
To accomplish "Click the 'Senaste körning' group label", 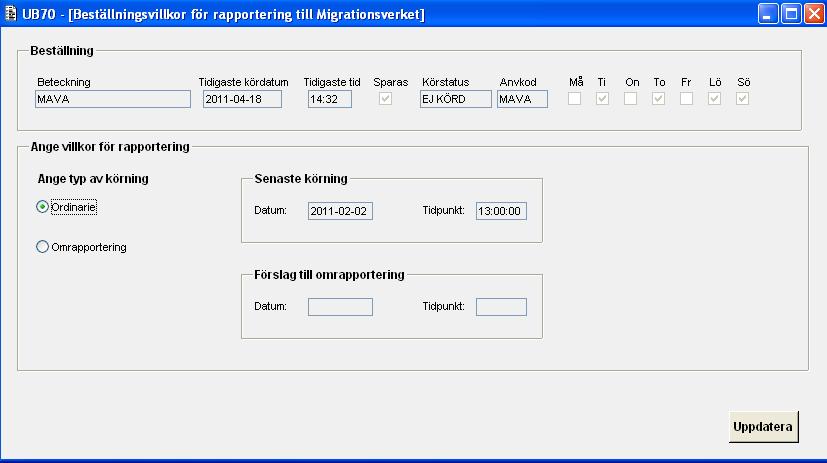I will click(301, 179).
